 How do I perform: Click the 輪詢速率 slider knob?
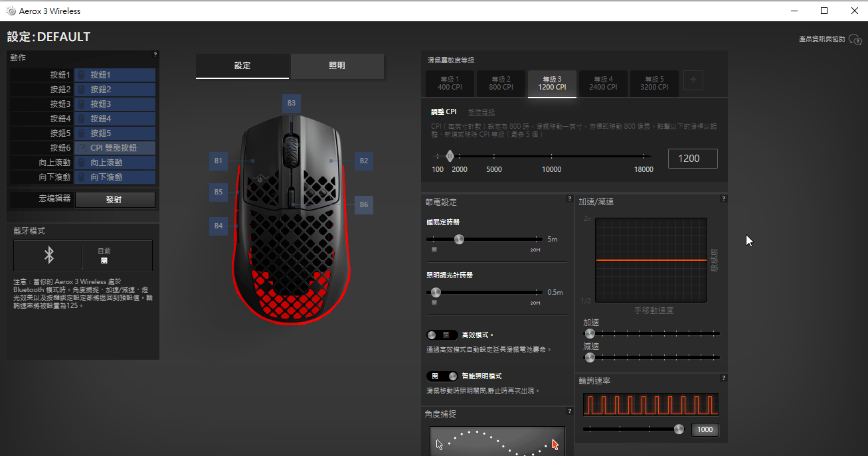[x=679, y=429]
